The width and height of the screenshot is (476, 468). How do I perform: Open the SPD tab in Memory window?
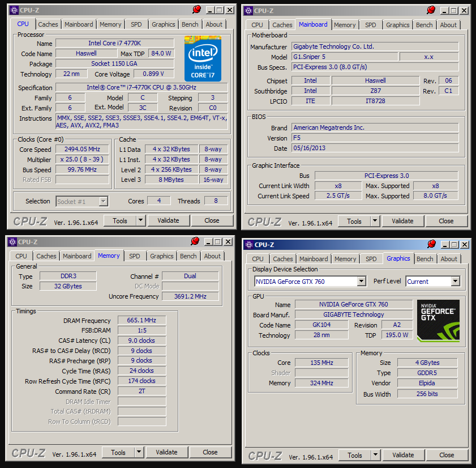tap(135, 256)
